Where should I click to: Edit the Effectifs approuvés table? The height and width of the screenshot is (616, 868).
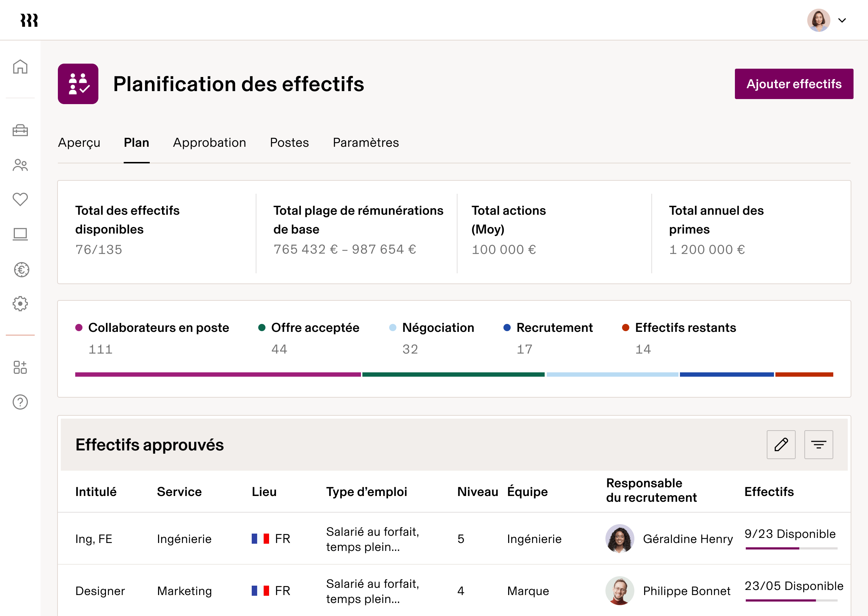point(781,444)
